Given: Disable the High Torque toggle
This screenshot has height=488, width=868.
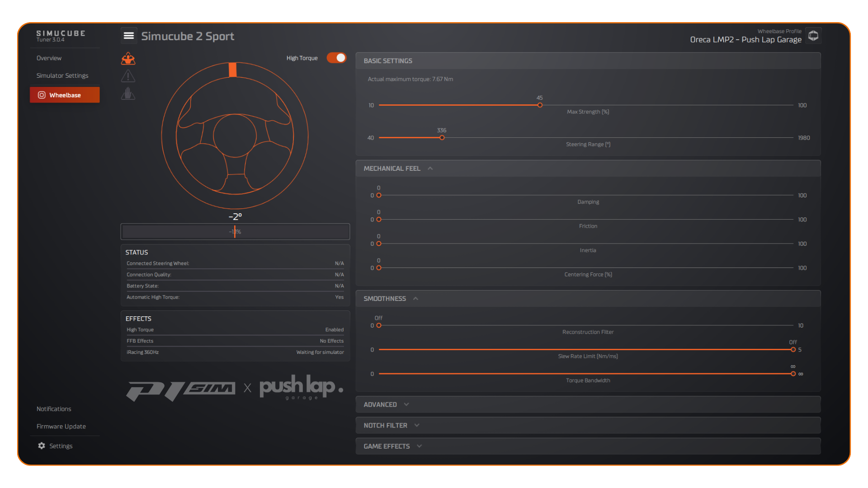Looking at the screenshot, I should point(336,58).
